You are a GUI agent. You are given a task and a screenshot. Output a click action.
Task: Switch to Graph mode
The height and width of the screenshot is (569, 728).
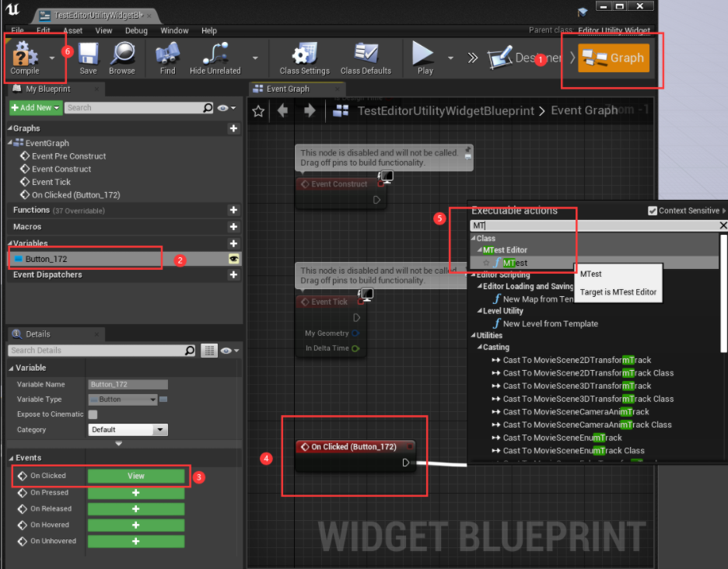tap(614, 58)
